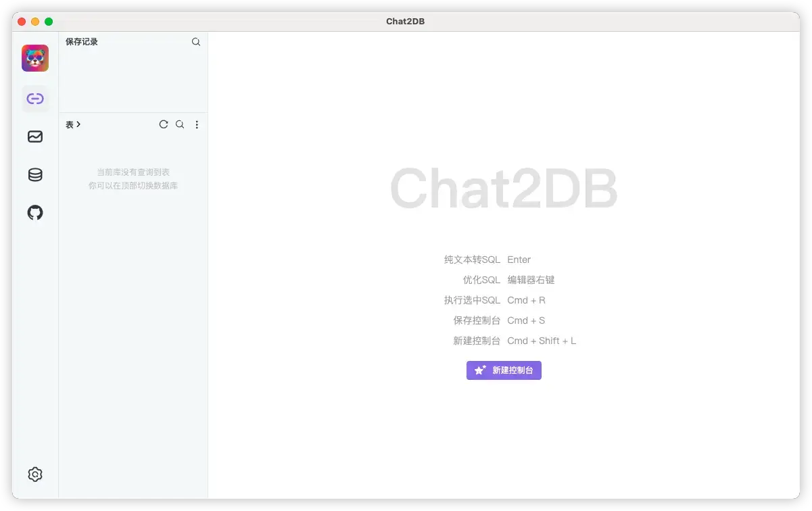
Task: Click the star icon inside 新建控制台 button
Action: pos(480,370)
